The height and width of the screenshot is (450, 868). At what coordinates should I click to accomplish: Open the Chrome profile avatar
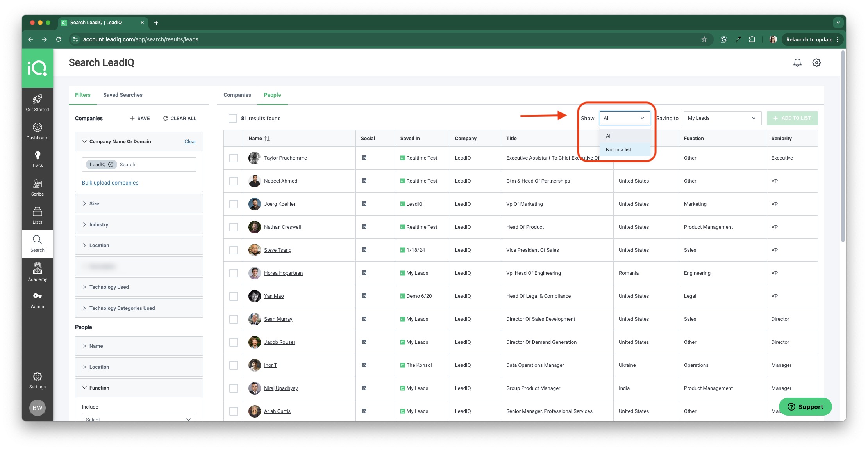click(x=773, y=39)
